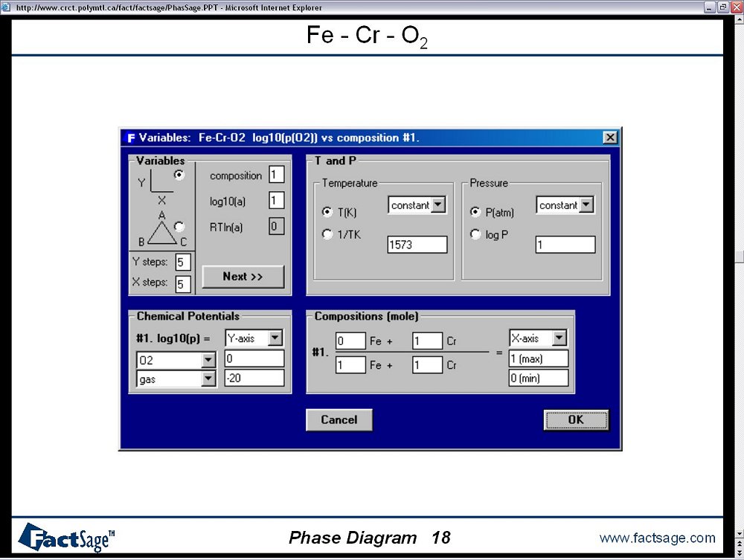Expand the Y-axis dropdown in Chemical Potentials
The height and width of the screenshot is (560, 744).
click(x=275, y=338)
